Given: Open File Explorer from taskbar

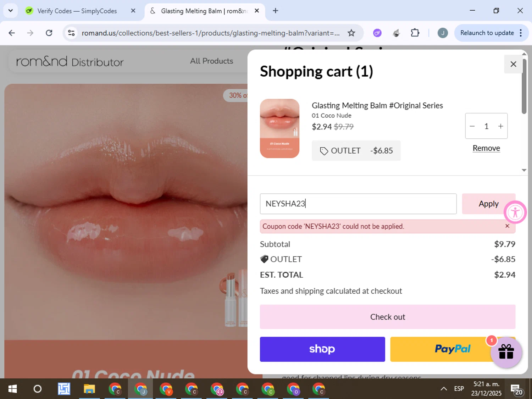Looking at the screenshot, I should coord(89,389).
